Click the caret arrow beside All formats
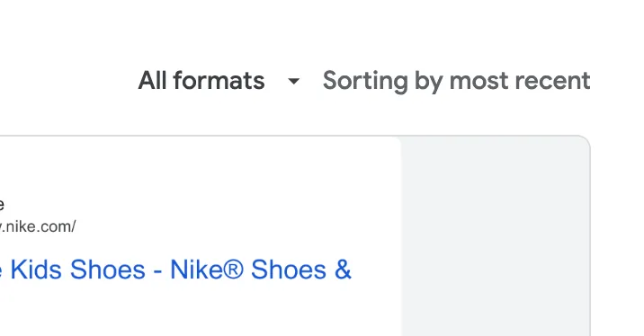The height and width of the screenshot is (336, 644). pyautogui.click(x=293, y=81)
